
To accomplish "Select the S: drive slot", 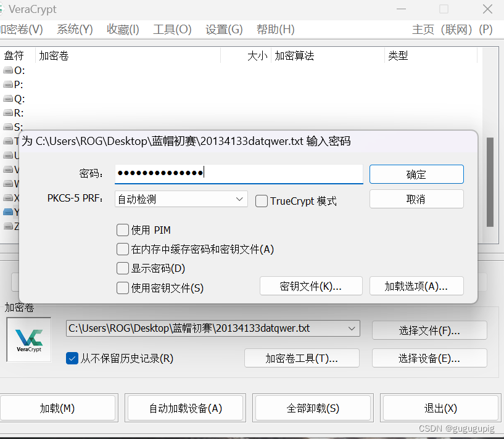I will click(14, 126).
